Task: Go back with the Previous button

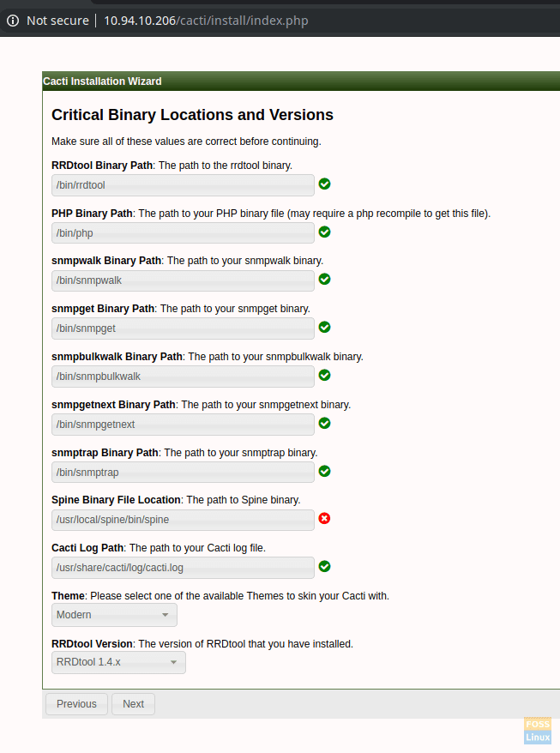Action: 76,704
